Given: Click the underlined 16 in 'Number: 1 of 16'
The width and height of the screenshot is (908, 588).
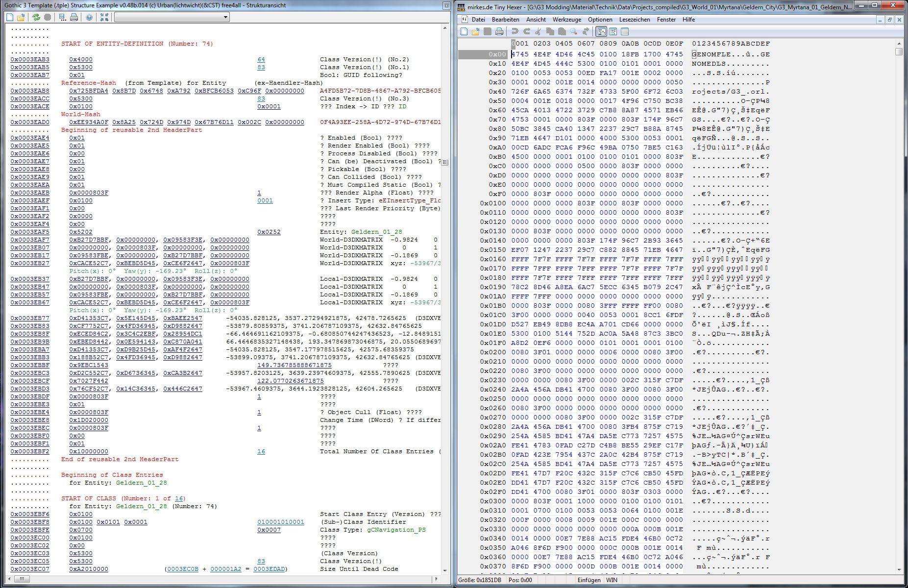Looking at the screenshot, I should (x=179, y=498).
